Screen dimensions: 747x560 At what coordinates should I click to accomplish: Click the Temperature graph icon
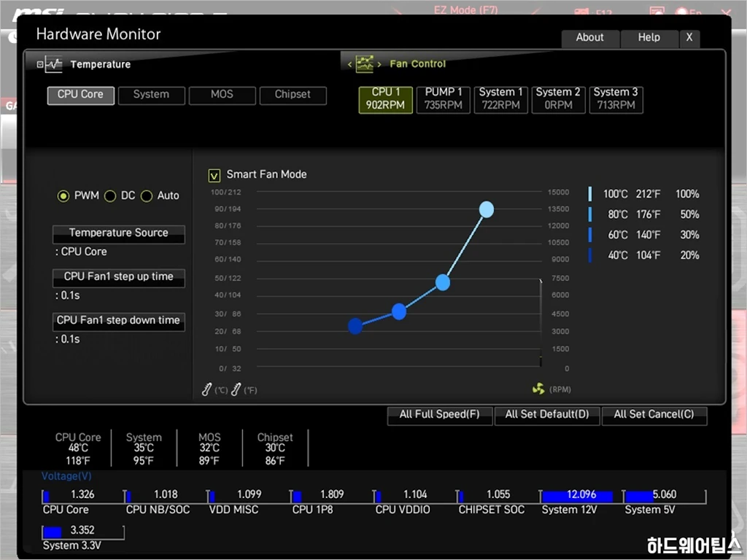pos(53,64)
